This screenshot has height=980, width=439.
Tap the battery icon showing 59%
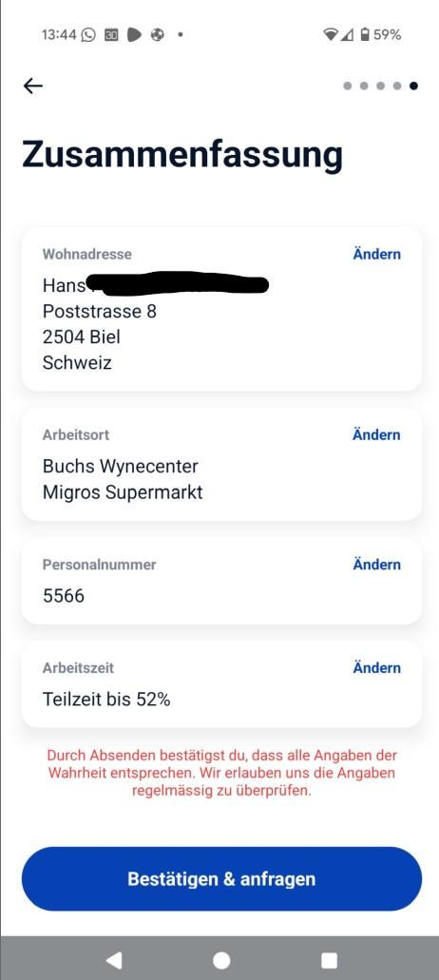click(365, 34)
